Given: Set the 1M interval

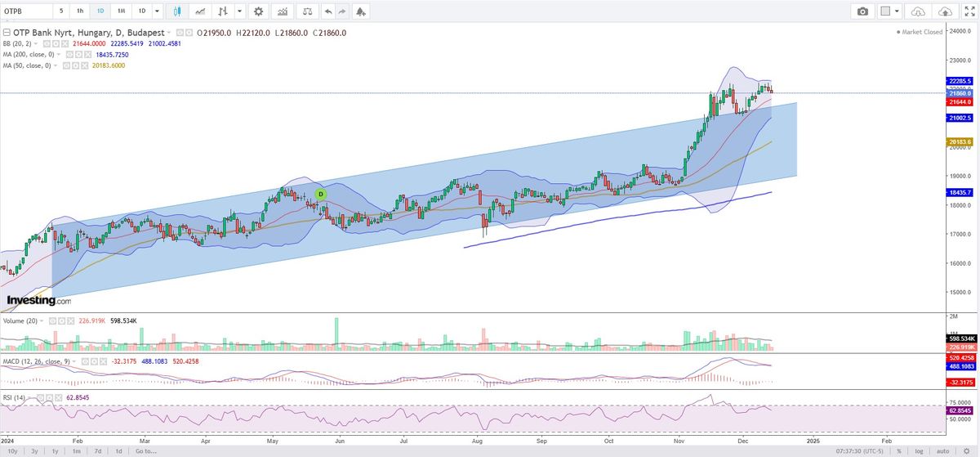Looking at the screenshot, I should tap(120, 11).
